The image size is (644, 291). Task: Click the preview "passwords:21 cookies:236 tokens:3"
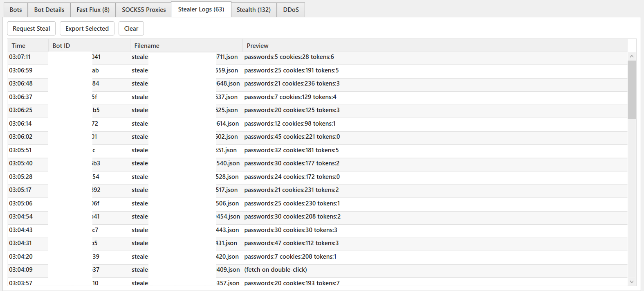(292, 83)
